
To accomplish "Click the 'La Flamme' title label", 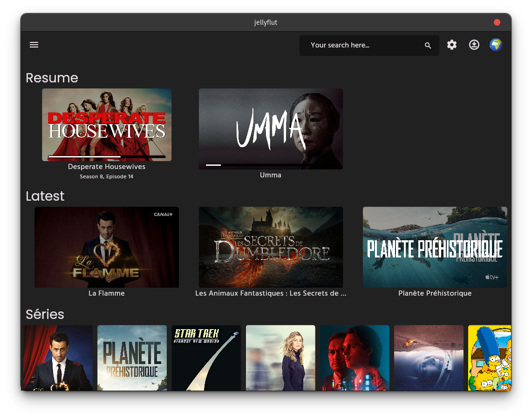I will 107,293.
